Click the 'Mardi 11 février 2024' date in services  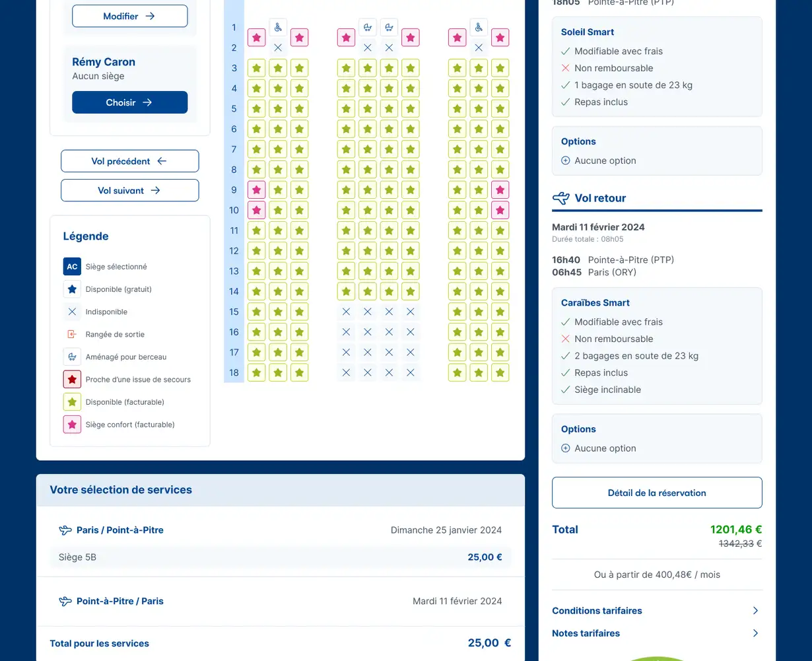(457, 601)
